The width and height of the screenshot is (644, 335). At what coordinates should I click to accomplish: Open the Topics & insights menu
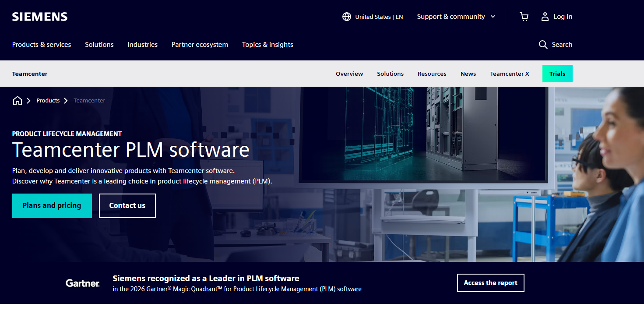click(x=267, y=45)
